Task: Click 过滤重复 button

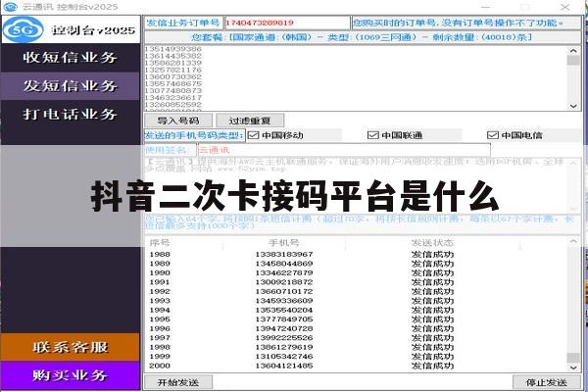Action: 250,121
